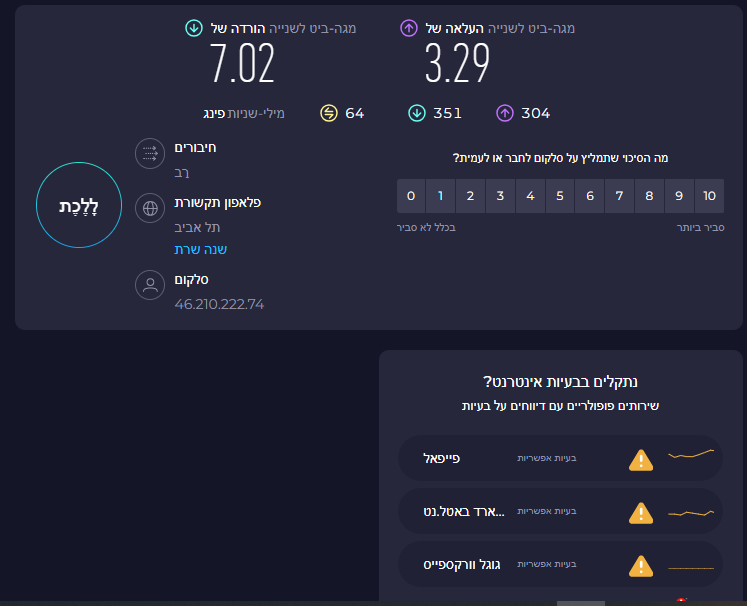Viewport: 747px width, 606px height.
Task: Click the upload latency icon beside 304
Action: 505,113
